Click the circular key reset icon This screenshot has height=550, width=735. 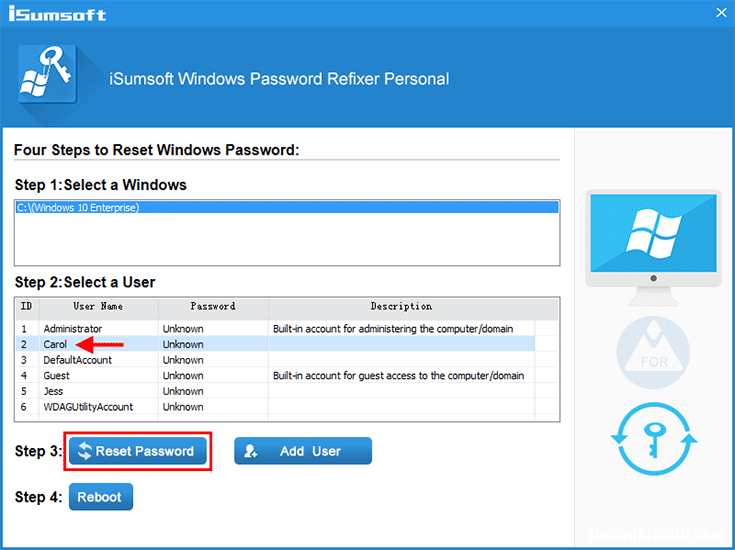click(x=654, y=439)
